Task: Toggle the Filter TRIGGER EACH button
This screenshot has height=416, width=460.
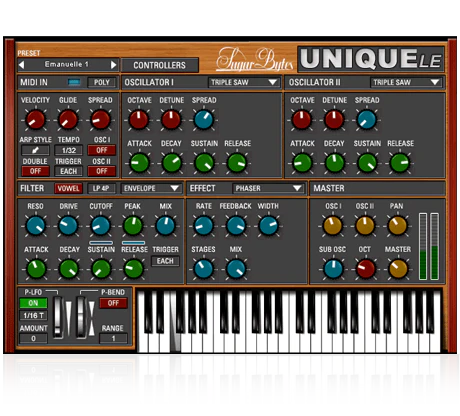Action: [x=165, y=261]
